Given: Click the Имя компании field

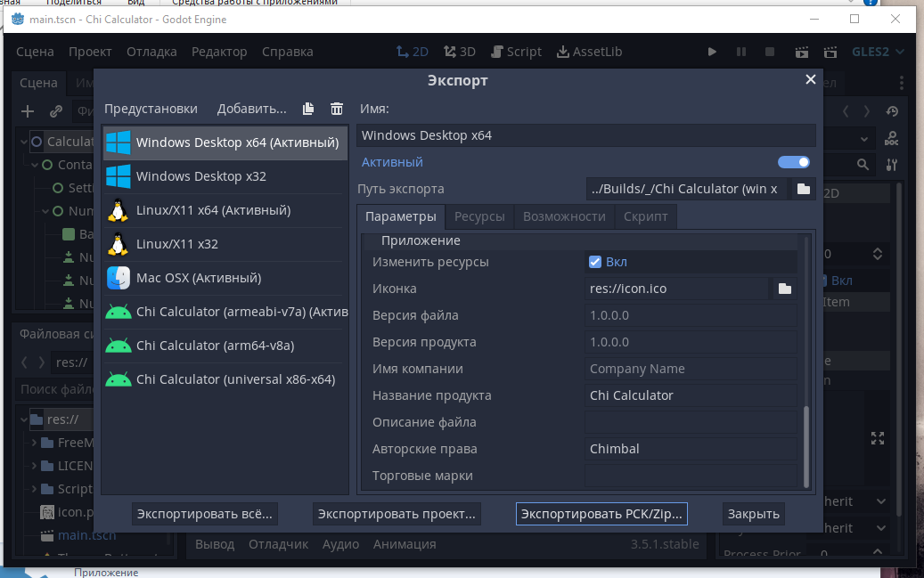Looking at the screenshot, I should coord(690,369).
